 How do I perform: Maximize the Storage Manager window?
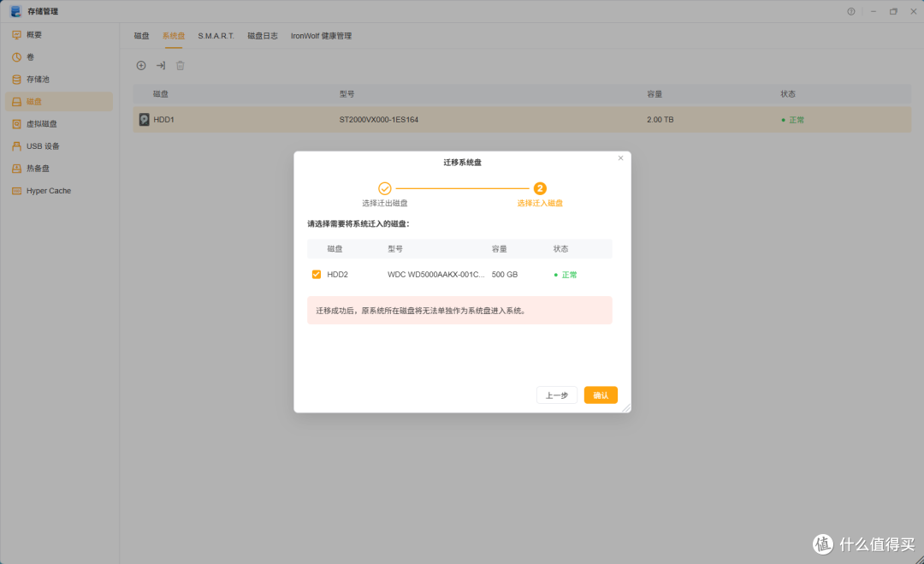coord(893,12)
